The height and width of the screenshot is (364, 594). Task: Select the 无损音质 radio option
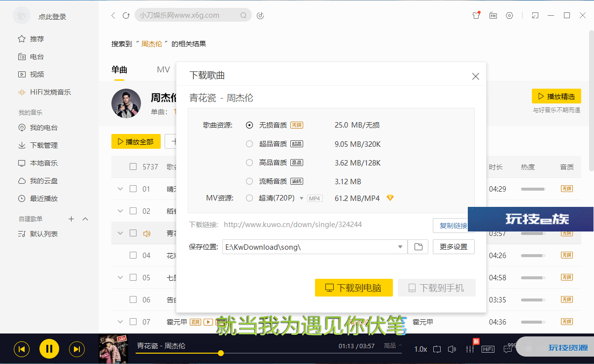point(249,125)
